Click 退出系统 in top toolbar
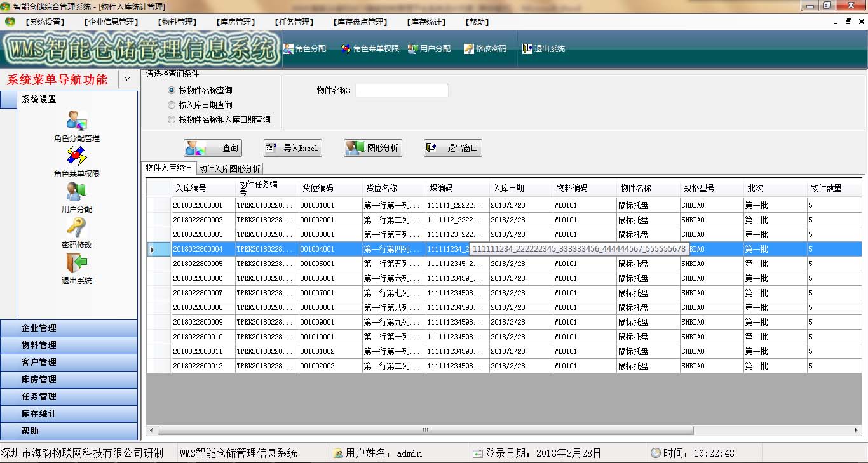The image size is (868, 463). pyautogui.click(x=543, y=49)
